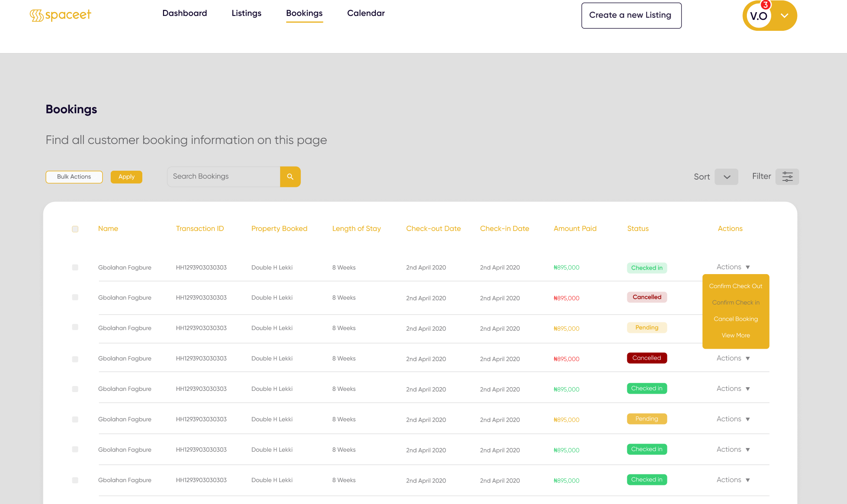Click the notification badge showing 3
The image size is (847, 504).
tap(765, 5)
